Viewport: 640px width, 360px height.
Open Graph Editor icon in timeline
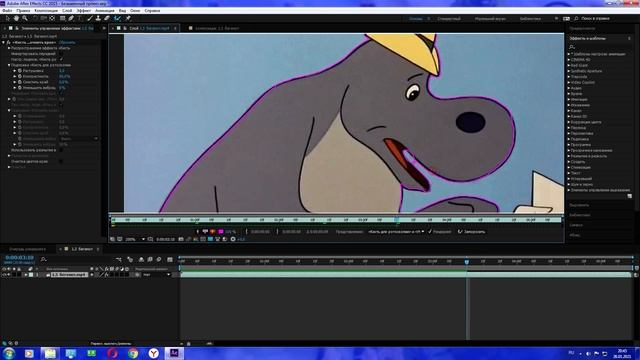[170, 259]
